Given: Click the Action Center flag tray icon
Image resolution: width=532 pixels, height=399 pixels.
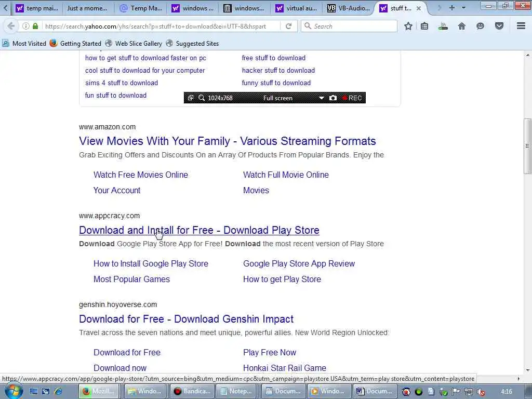Looking at the screenshot, I should pos(456,392).
